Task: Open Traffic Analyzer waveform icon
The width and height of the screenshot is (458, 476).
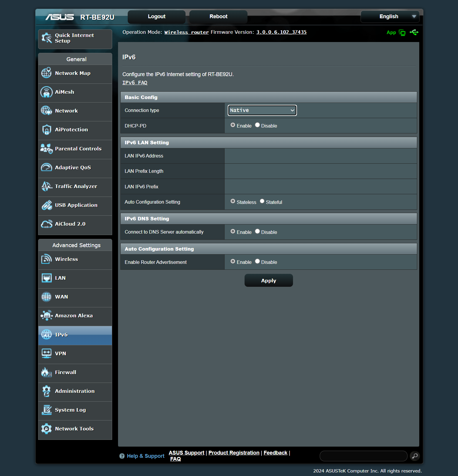Action: [47, 186]
